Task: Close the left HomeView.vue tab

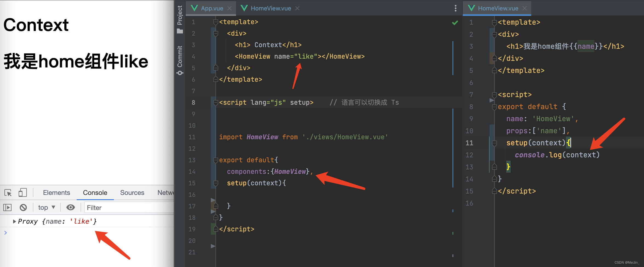Action: 297,8
